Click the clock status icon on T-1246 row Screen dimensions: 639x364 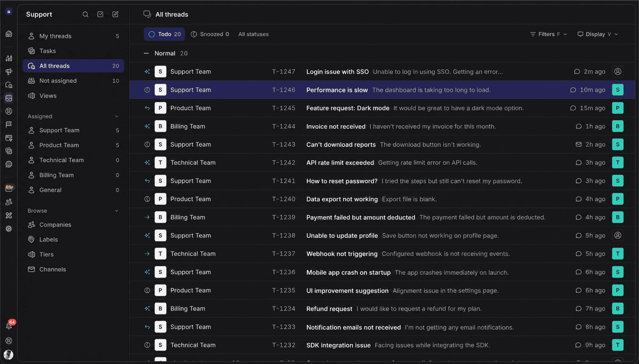147,90
